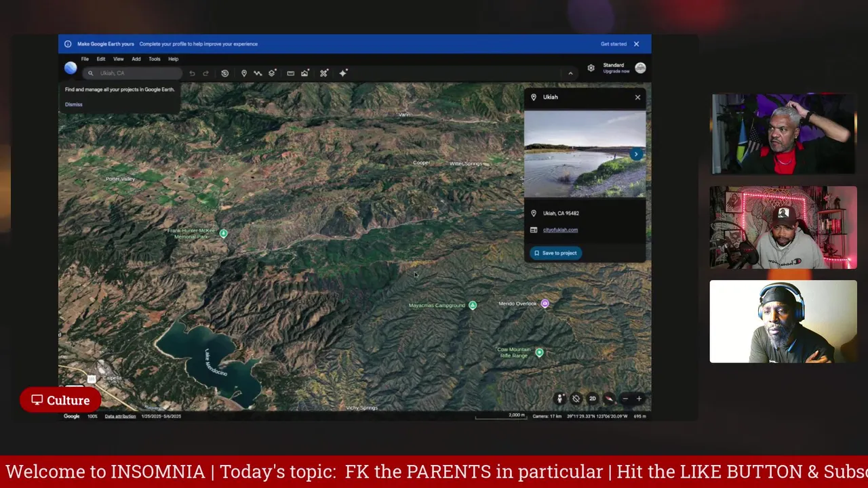
Task: Open the account profile avatar
Action: pyautogui.click(x=640, y=68)
